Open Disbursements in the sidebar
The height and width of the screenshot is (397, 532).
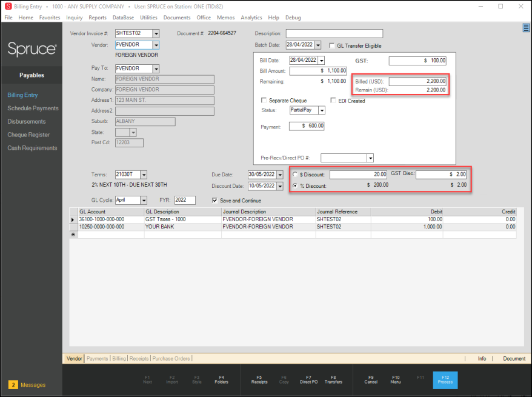(27, 121)
